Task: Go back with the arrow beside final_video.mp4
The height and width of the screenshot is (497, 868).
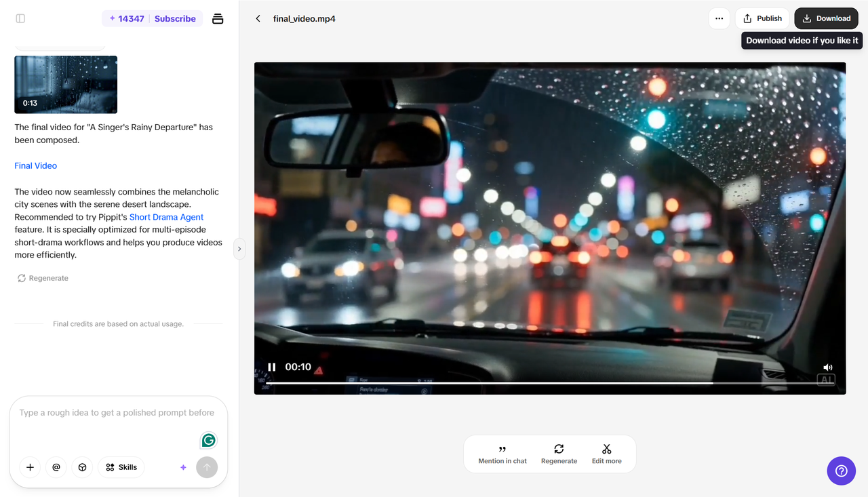Action: coord(258,18)
